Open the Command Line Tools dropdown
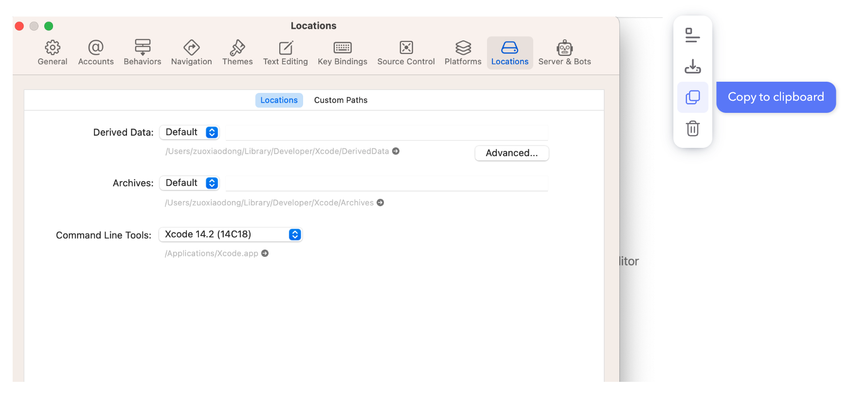Viewport: 868px width, 394px height. tap(231, 234)
